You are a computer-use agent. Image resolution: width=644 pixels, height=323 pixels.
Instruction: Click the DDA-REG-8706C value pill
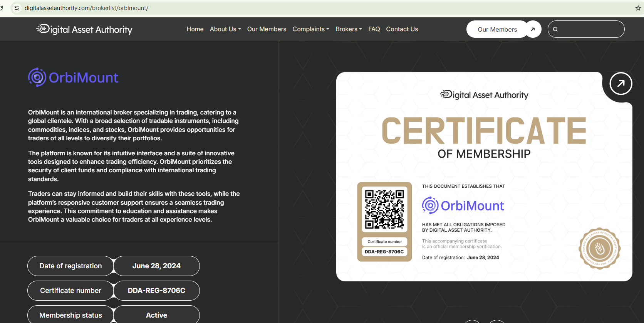click(156, 291)
